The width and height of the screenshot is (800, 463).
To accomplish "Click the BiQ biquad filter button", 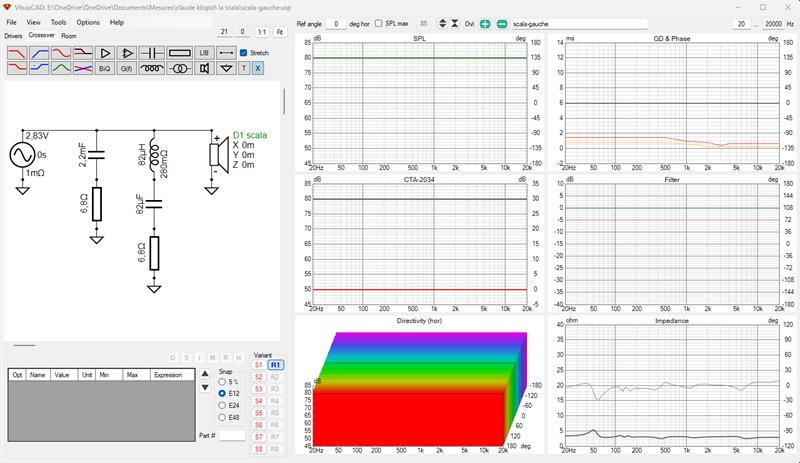I will click(x=105, y=68).
